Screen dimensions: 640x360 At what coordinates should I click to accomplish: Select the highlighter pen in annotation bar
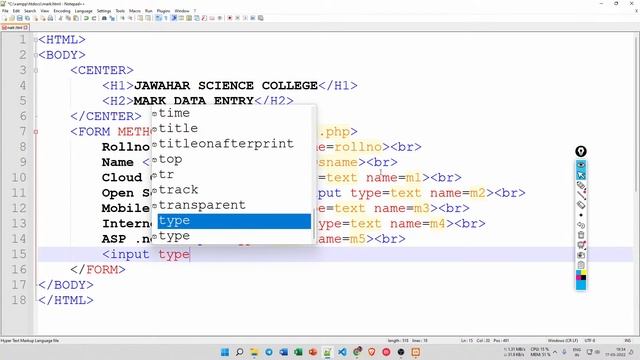point(581,185)
